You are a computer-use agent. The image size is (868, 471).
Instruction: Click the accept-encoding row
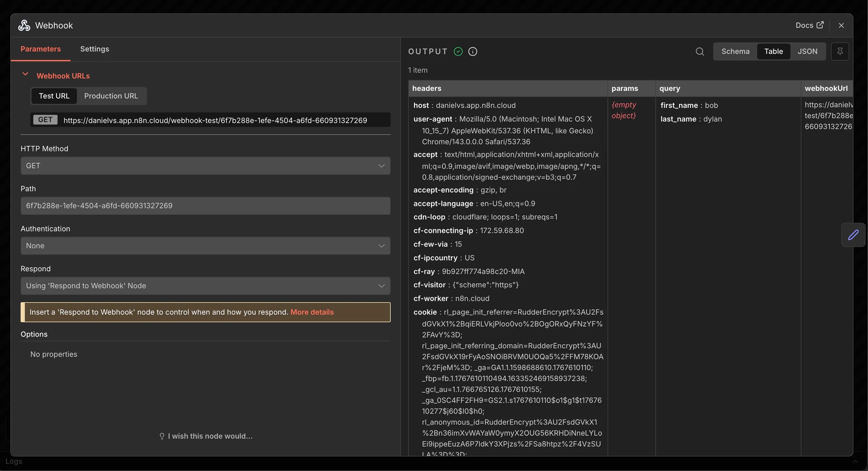click(460, 190)
